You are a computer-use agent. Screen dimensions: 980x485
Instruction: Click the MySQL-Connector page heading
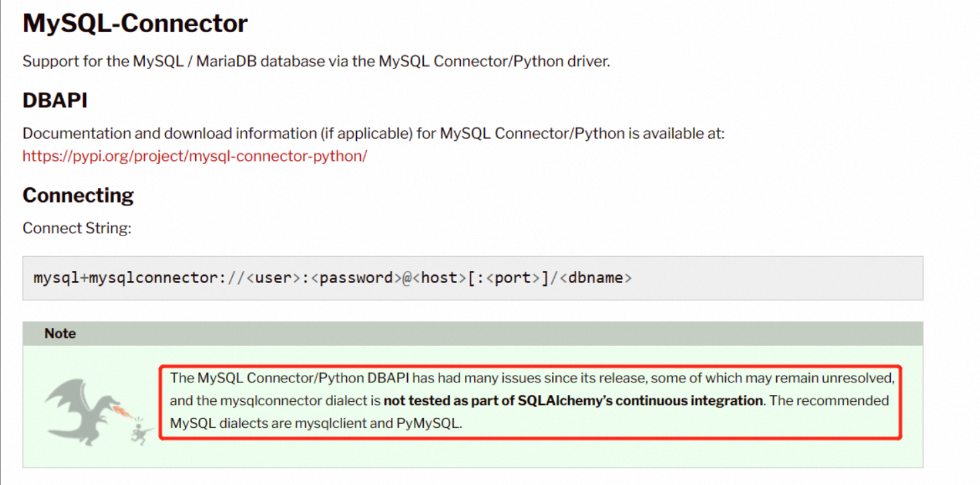point(135,23)
